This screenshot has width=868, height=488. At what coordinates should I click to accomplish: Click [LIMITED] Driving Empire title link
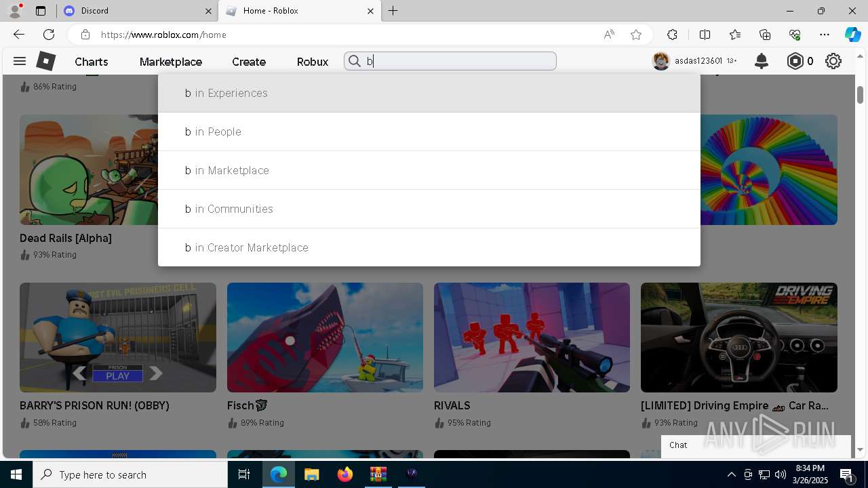(735, 405)
